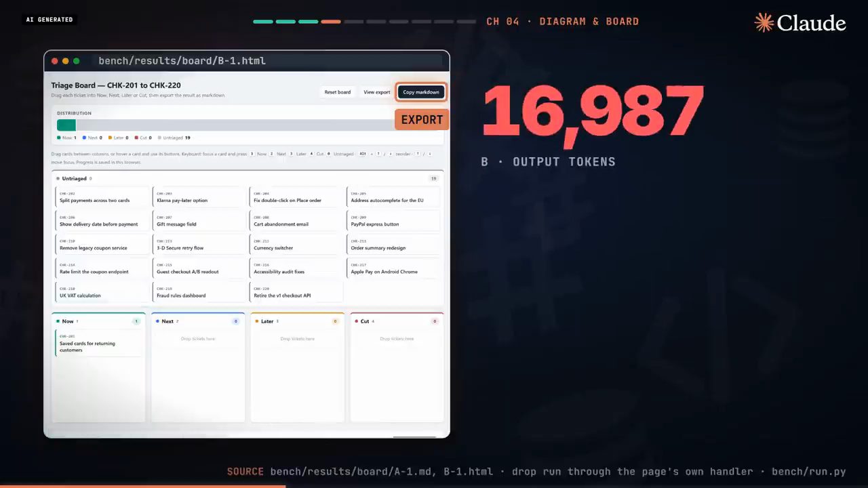The width and height of the screenshot is (868, 488).
Task: Select the Currency switcher ticket
Action: (x=296, y=245)
